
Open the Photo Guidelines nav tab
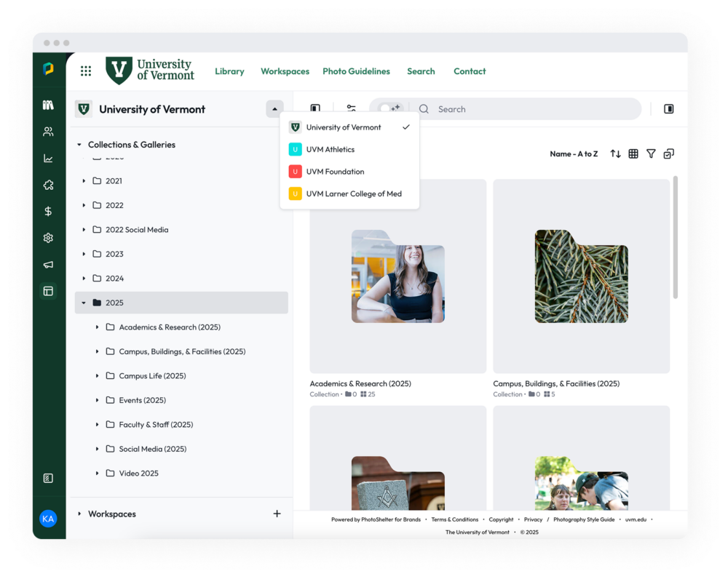356,71
